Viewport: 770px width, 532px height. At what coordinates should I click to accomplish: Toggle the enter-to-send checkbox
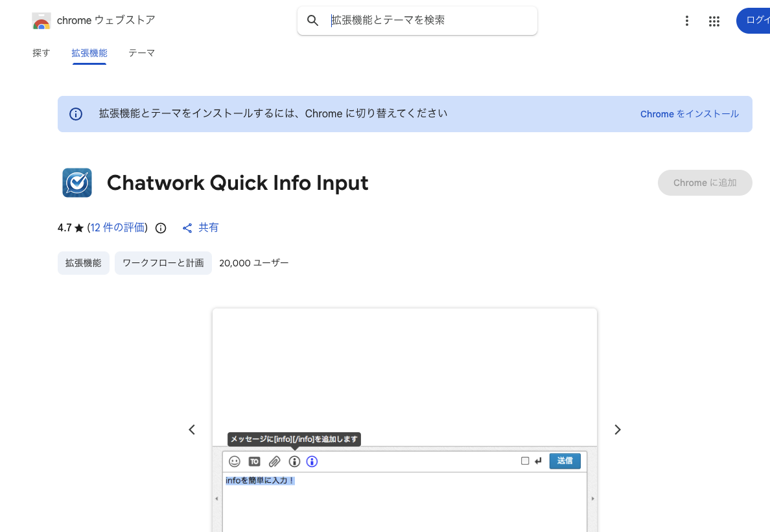pyautogui.click(x=525, y=461)
